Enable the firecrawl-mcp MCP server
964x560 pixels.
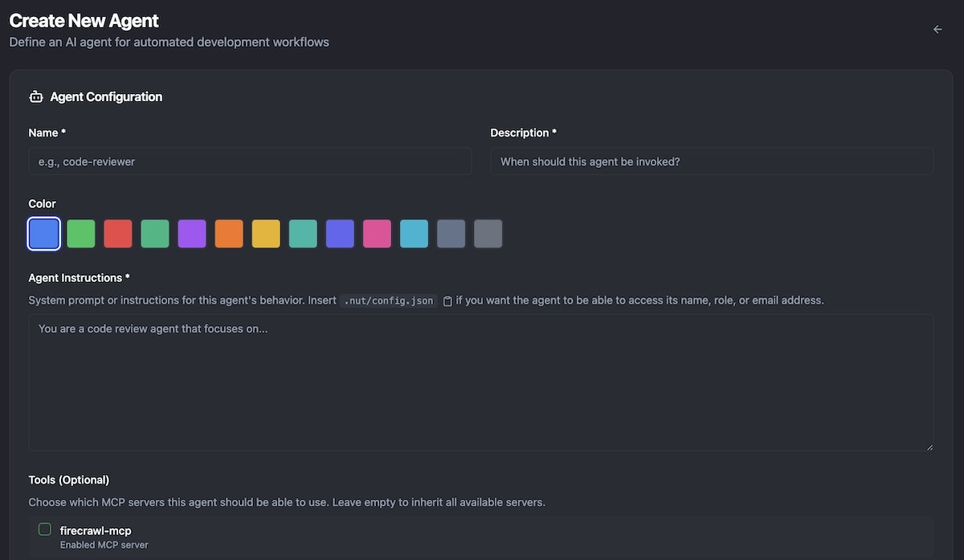pyautogui.click(x=44, y=529)
